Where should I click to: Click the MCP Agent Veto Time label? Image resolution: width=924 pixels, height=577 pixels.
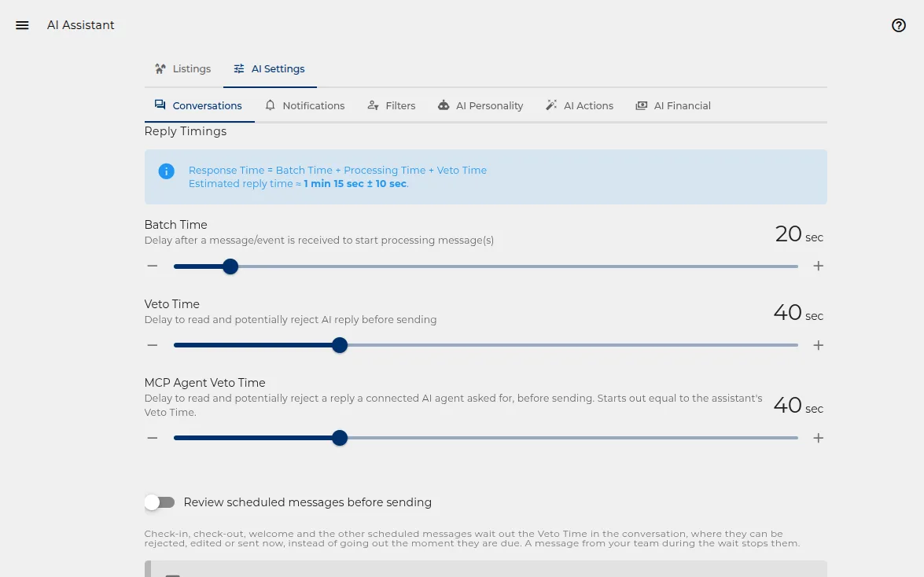(204, 383)
